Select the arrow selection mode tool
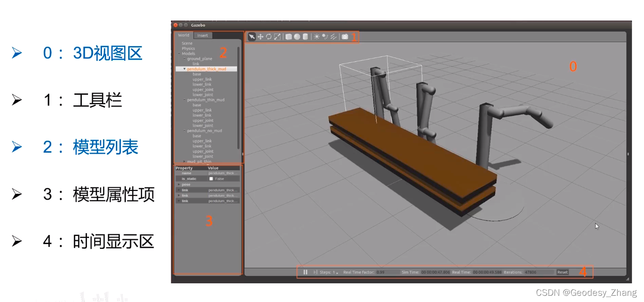 [x=252, y=37]
